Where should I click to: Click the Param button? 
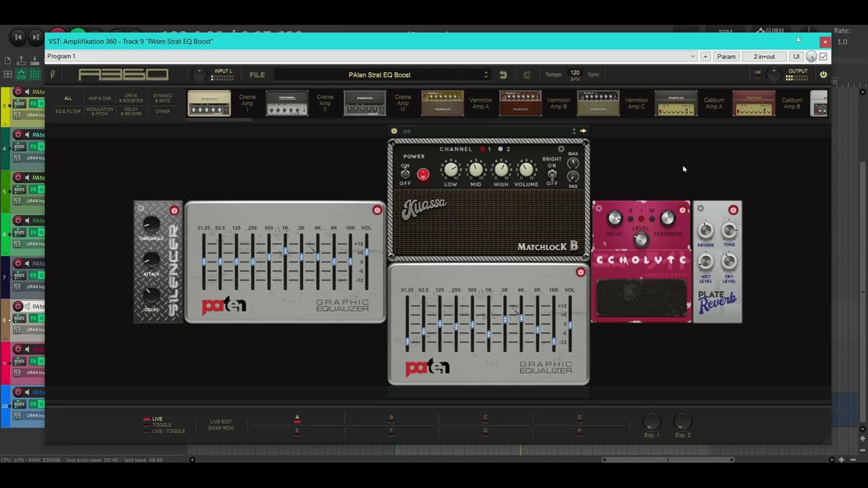[x=726, y=57]
